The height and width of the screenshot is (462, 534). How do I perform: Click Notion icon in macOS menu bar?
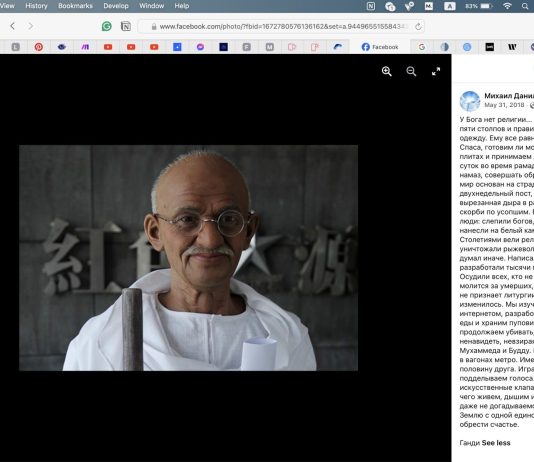point(371,6)
